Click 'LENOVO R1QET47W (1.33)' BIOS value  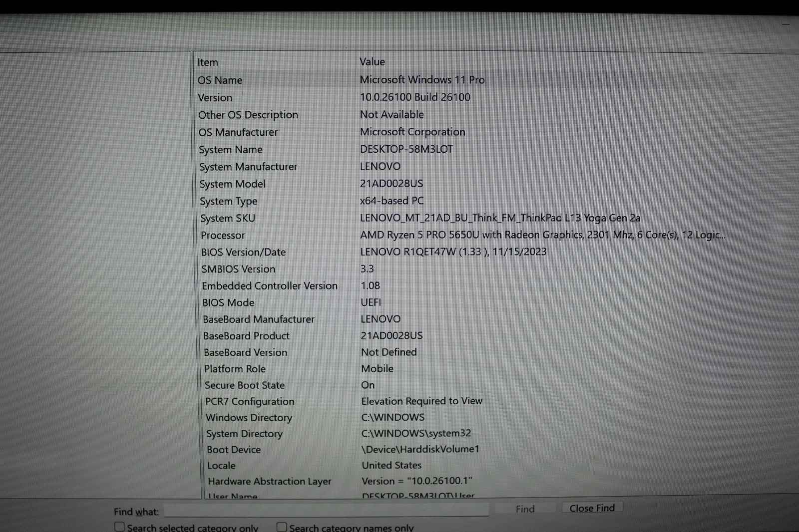coord(453,252)
